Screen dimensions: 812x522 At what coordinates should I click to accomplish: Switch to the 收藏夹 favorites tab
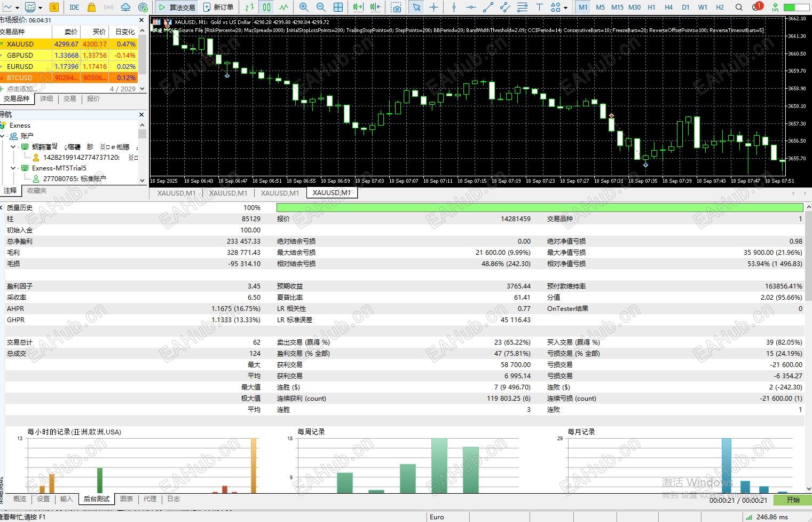(37, 191)
